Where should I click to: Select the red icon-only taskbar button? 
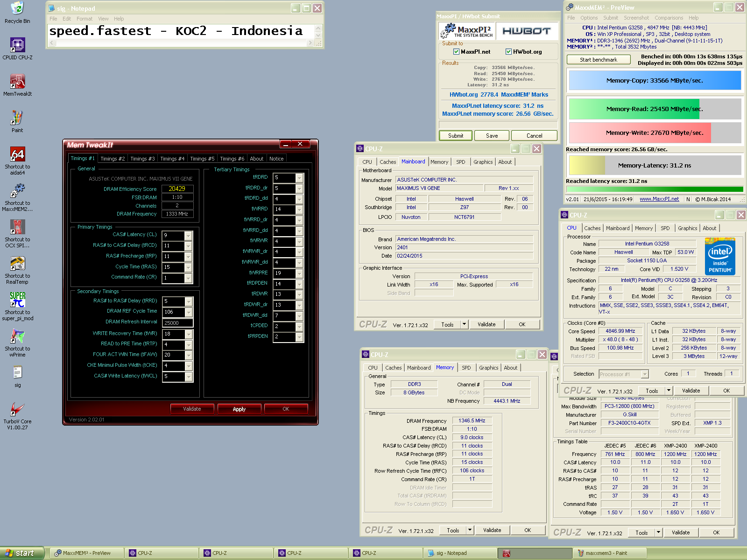point(535,553)
